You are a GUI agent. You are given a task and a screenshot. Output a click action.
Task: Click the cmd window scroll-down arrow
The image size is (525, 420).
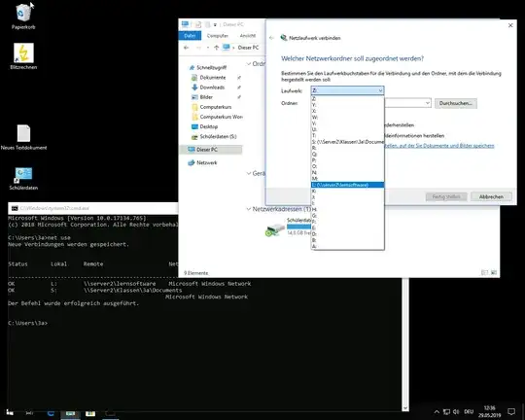click(x=405, y=408)
